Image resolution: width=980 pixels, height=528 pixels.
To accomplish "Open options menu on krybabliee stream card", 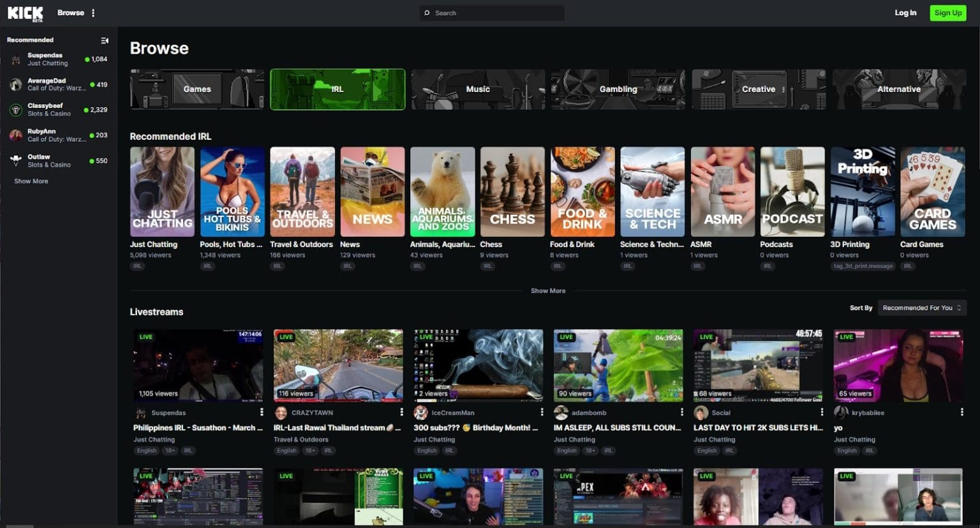I will 962,412.
